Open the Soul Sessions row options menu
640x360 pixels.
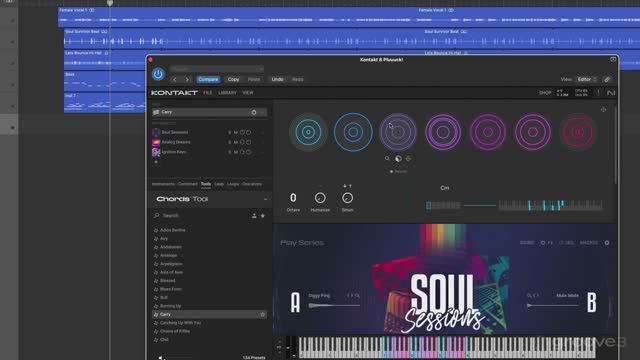[262, 132]
